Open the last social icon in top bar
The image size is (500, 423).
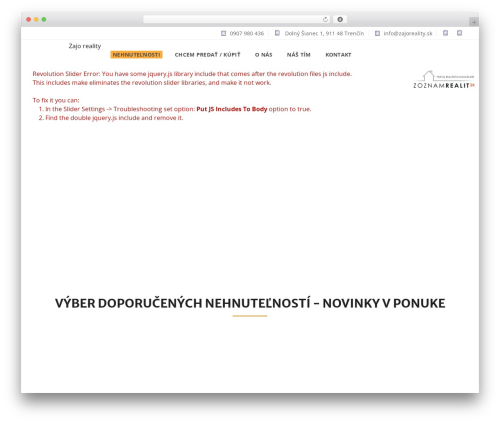click(x=459, y=33)
